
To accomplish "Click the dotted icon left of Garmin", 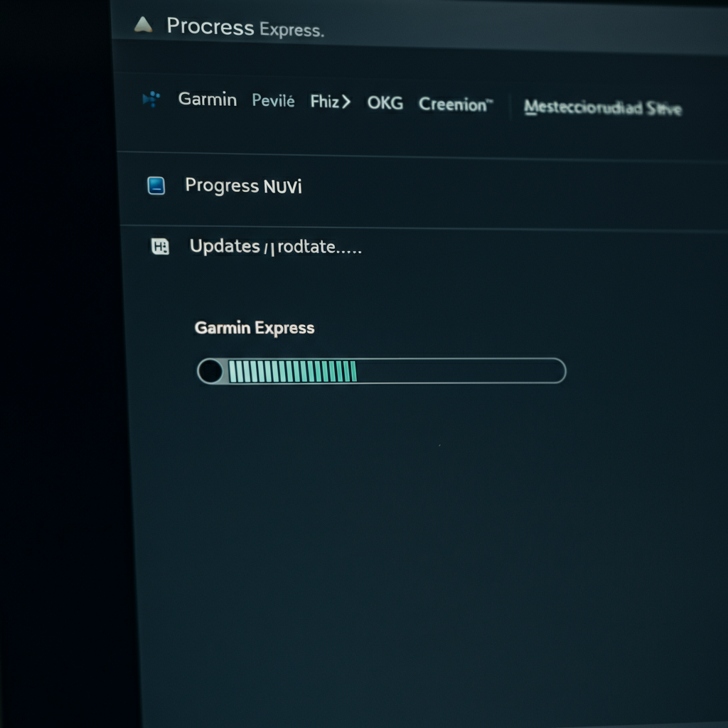I will point(151,100).
